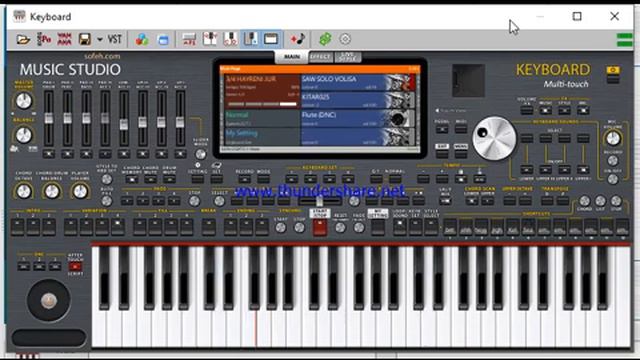Select the KITARS25 sound on display
The height and width of the screenshot is (360, 640).
pos(358,100)
